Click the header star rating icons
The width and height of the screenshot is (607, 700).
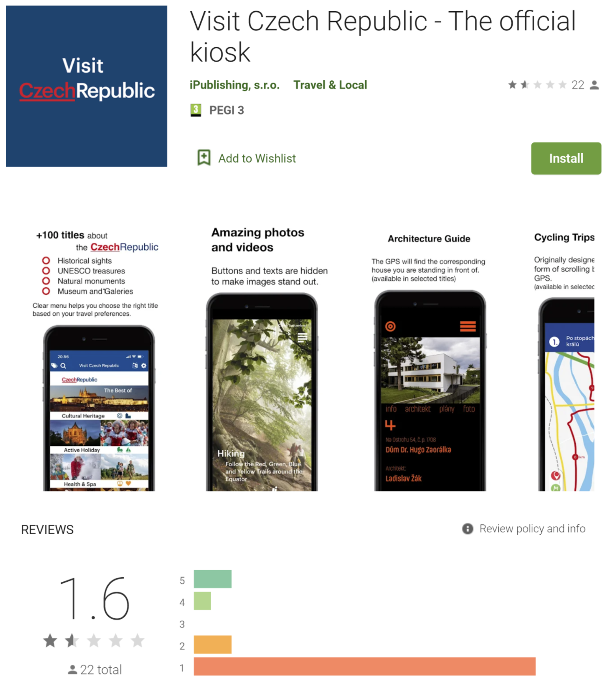coord(537,85)
